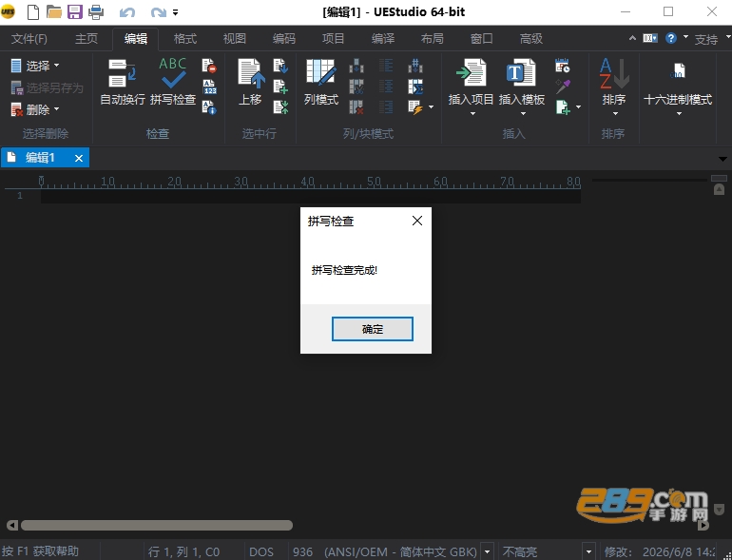Expand the 排序 dropdown arrow
This screenshot has width=732, height=560.
coord(615,113)
